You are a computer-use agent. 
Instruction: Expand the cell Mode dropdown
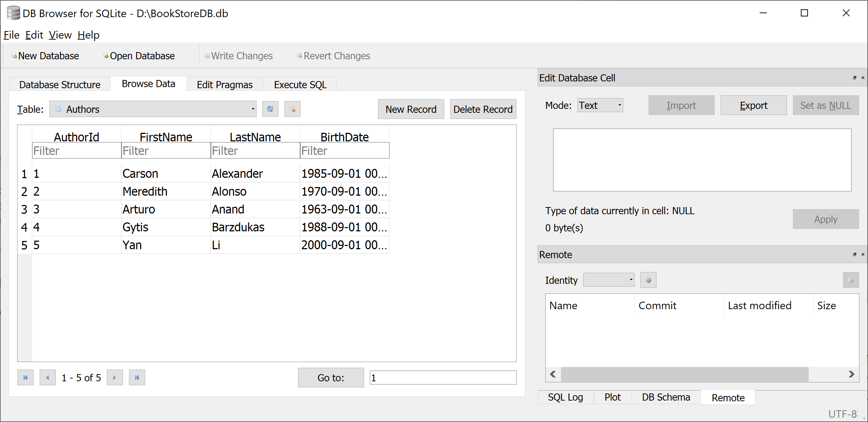point(600,105)
